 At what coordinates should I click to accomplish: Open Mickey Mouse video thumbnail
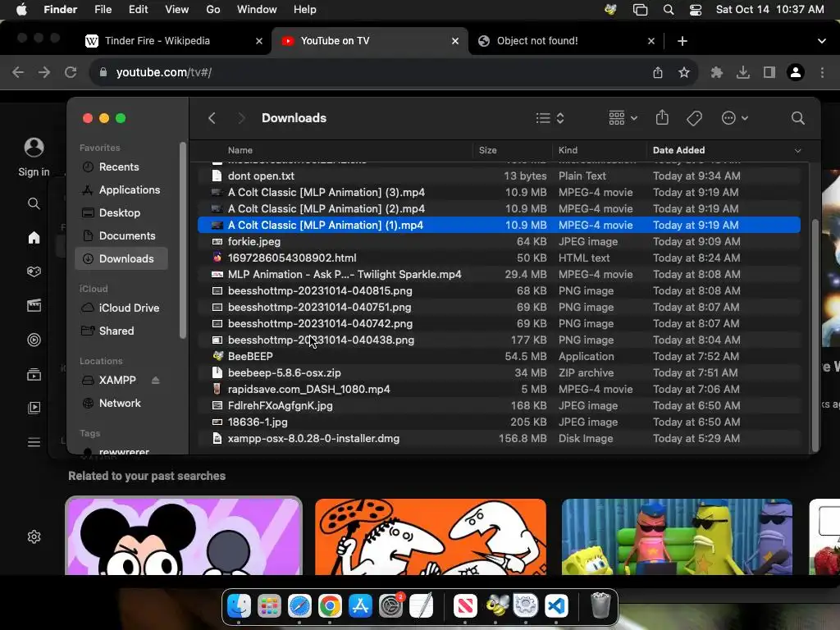(184, 536)
